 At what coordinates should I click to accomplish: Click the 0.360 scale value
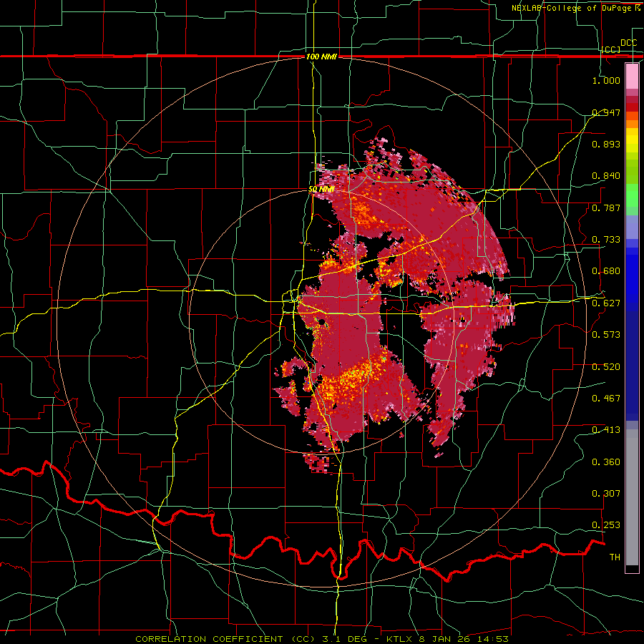coord(606,462)
